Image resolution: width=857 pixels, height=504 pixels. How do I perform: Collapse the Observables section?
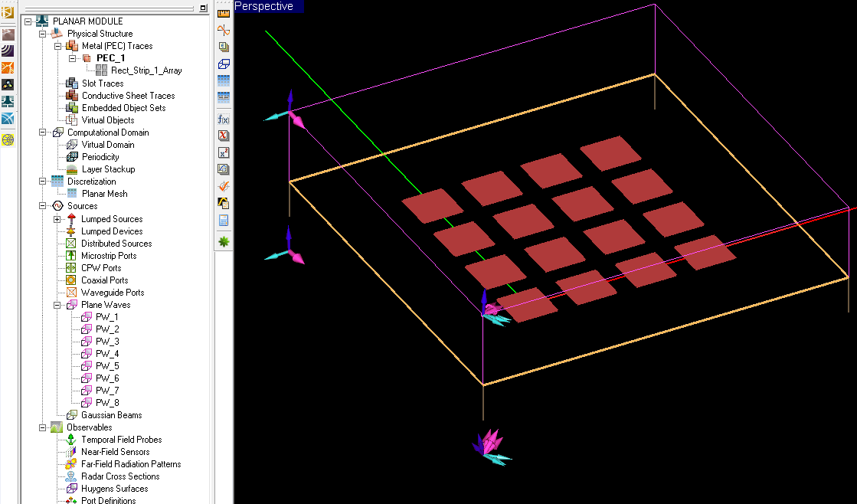[42, 427]
